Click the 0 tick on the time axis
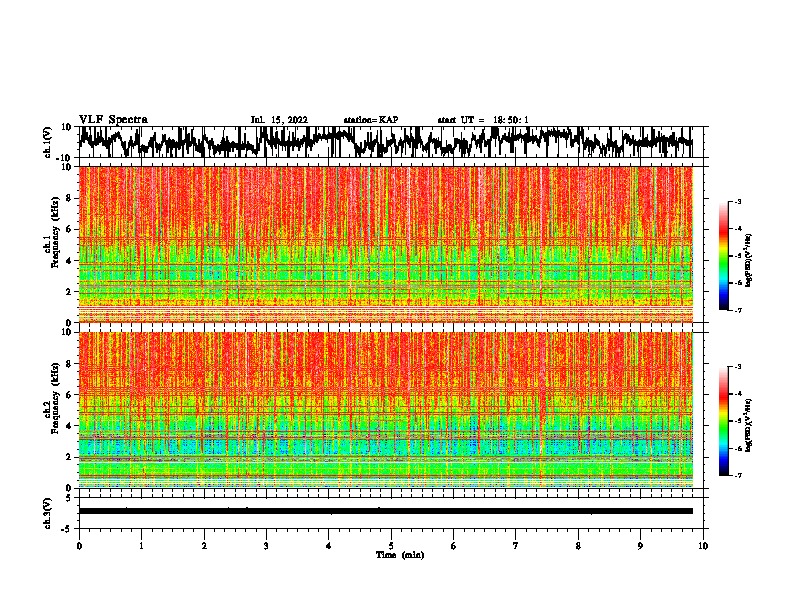The height and width of the screenshot is (612, 792). coord(79,546)
